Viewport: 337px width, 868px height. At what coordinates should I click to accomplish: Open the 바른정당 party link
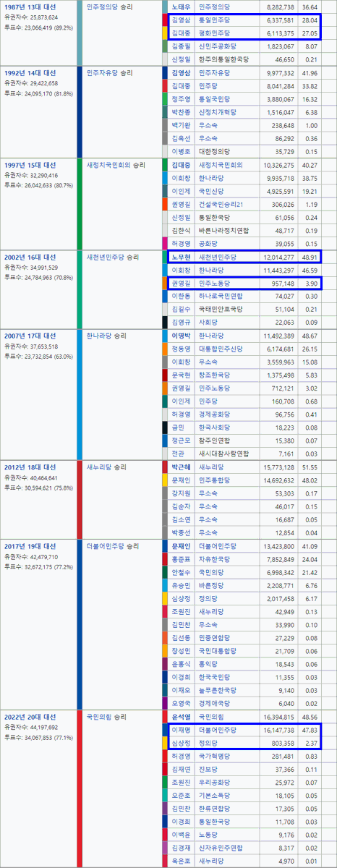tap(210, 585)
